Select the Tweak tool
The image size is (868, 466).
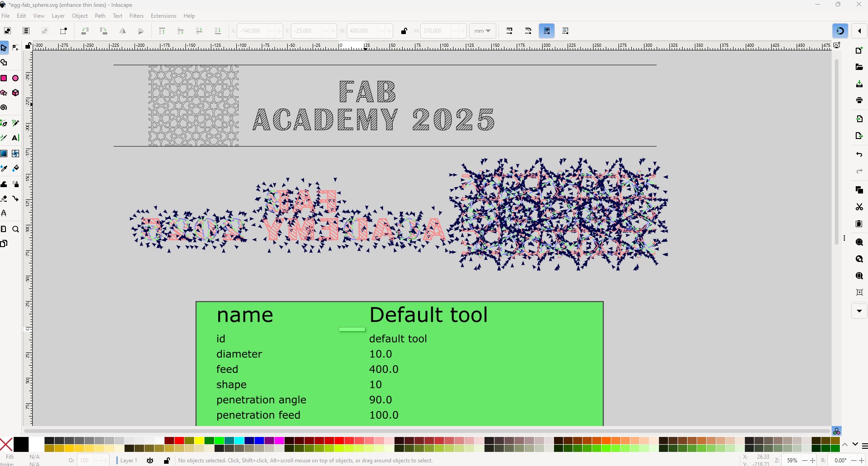pyautogui.click(x=4, y=184)
